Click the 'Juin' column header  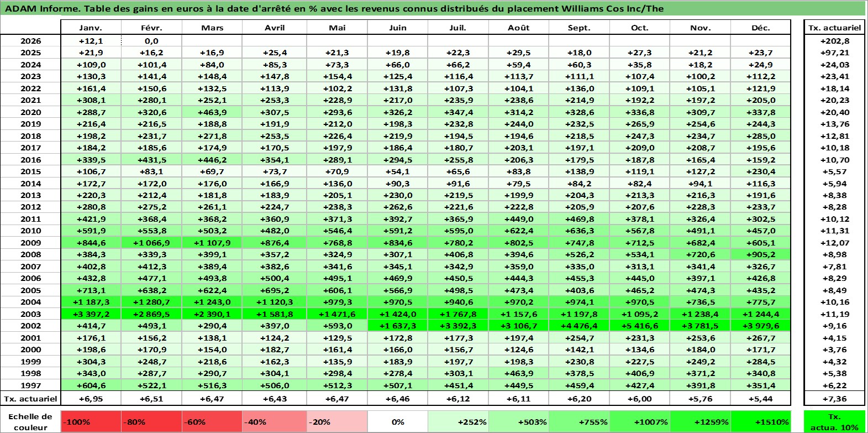click(397, 28)
